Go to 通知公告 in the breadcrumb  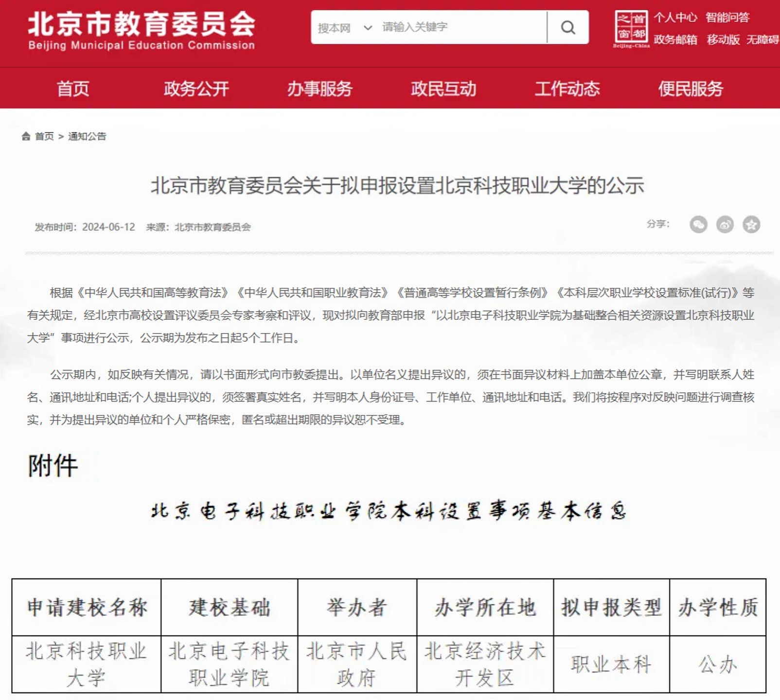pos(87,137)
